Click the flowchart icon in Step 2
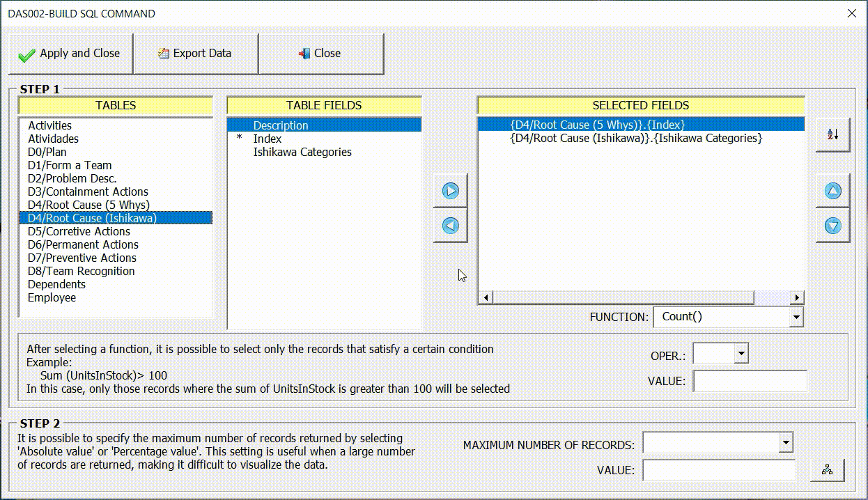Screen dimensions: 868x500 (x=828, y=471)
